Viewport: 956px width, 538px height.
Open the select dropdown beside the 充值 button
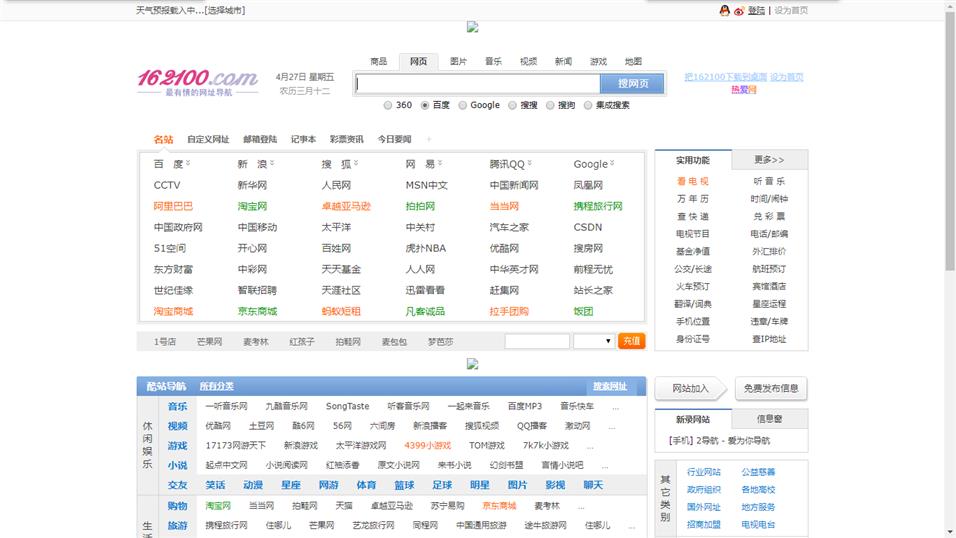click(593, 341)
